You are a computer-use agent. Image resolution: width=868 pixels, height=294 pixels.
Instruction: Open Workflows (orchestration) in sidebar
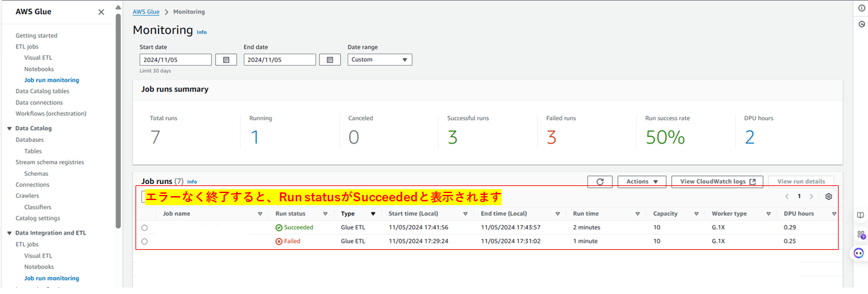click(50, 114)
